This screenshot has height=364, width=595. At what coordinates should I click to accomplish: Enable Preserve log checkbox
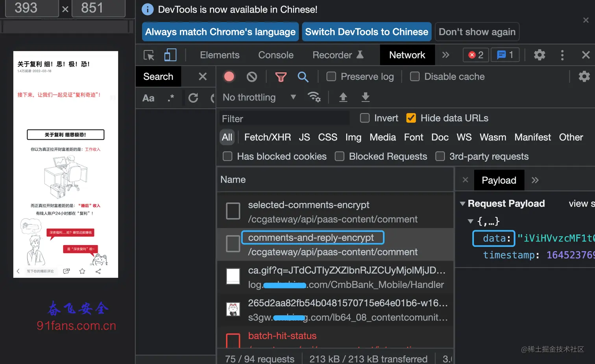[x=331, y=76]
